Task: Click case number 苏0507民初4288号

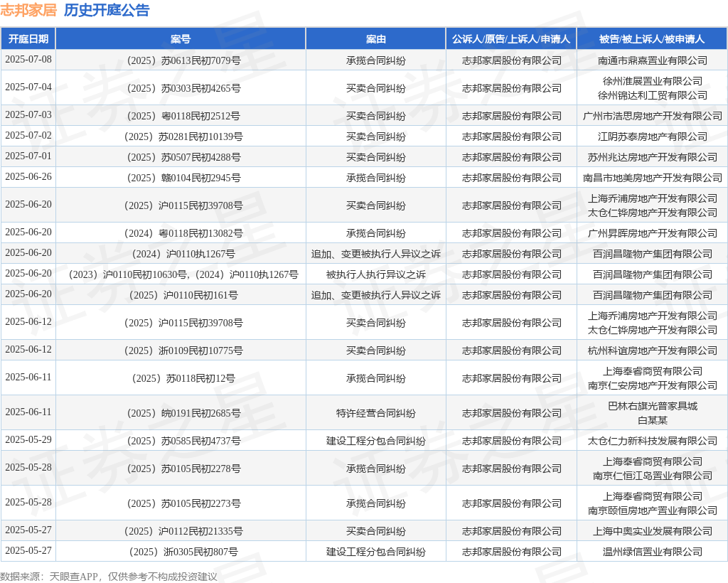Action: click(183, 157)
